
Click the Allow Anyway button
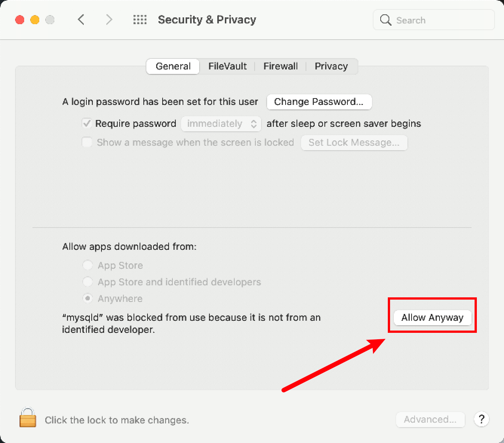[432, 318]
